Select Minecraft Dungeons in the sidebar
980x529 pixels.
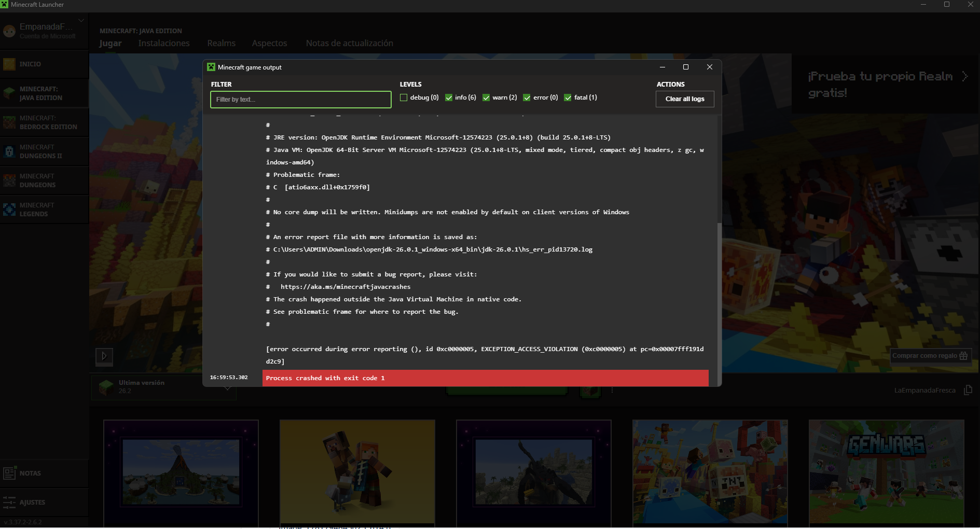point(44,180)
